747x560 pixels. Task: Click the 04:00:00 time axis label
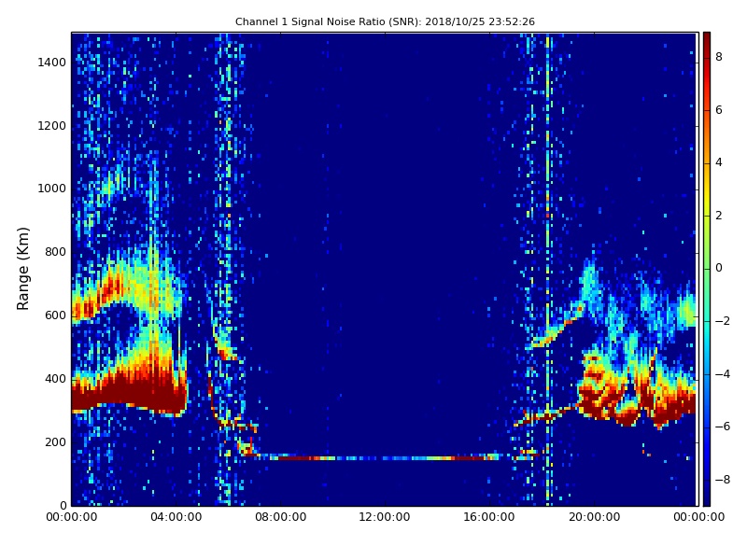point(176,517)
